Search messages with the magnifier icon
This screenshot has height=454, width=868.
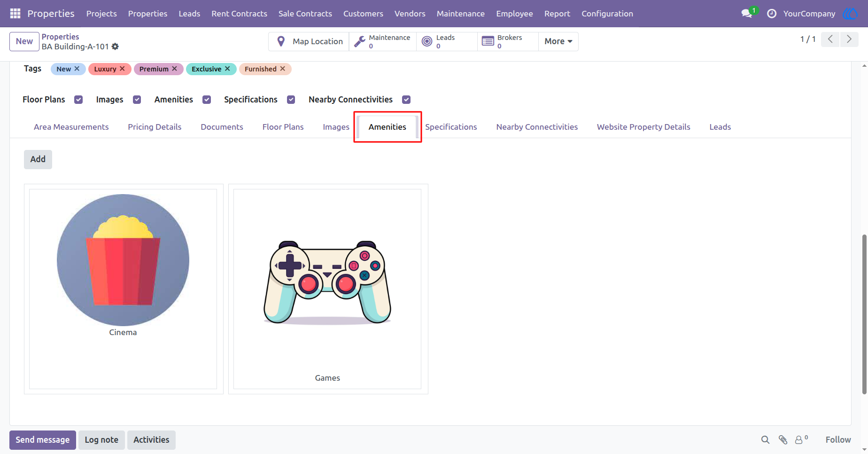[x=765, y=440]
